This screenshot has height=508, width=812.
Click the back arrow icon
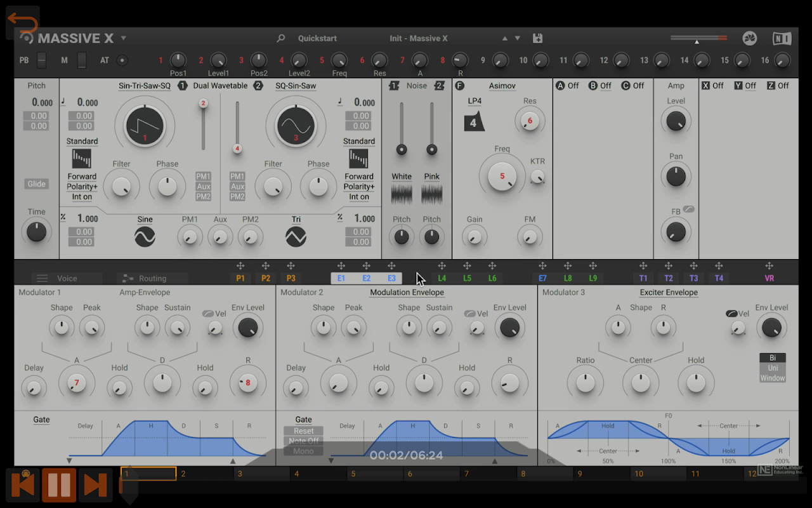tap(23, 23)
